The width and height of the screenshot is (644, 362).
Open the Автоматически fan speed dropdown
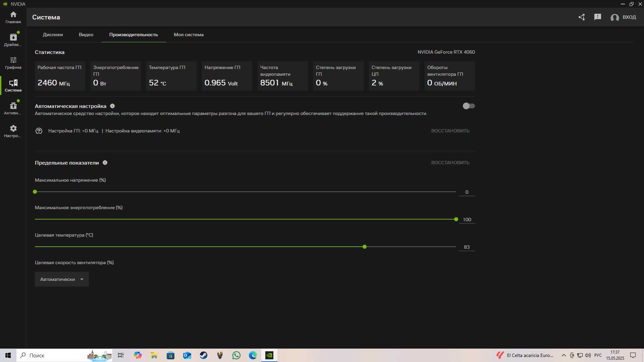(62, 279)
